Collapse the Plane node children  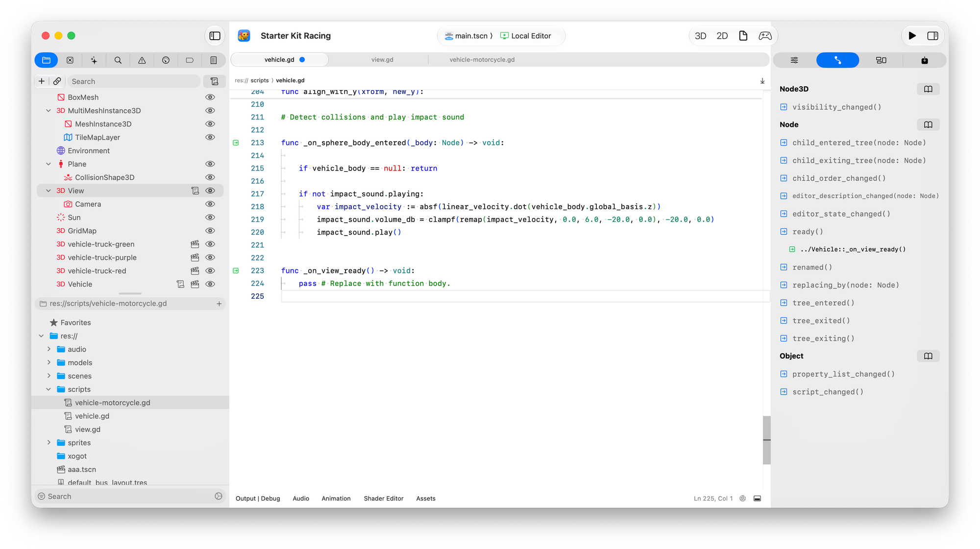49,164
